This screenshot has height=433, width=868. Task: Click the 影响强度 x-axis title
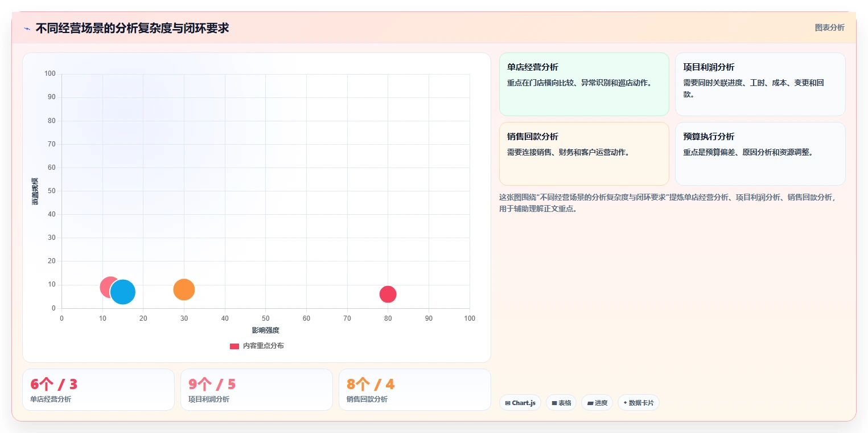point(266,330)
